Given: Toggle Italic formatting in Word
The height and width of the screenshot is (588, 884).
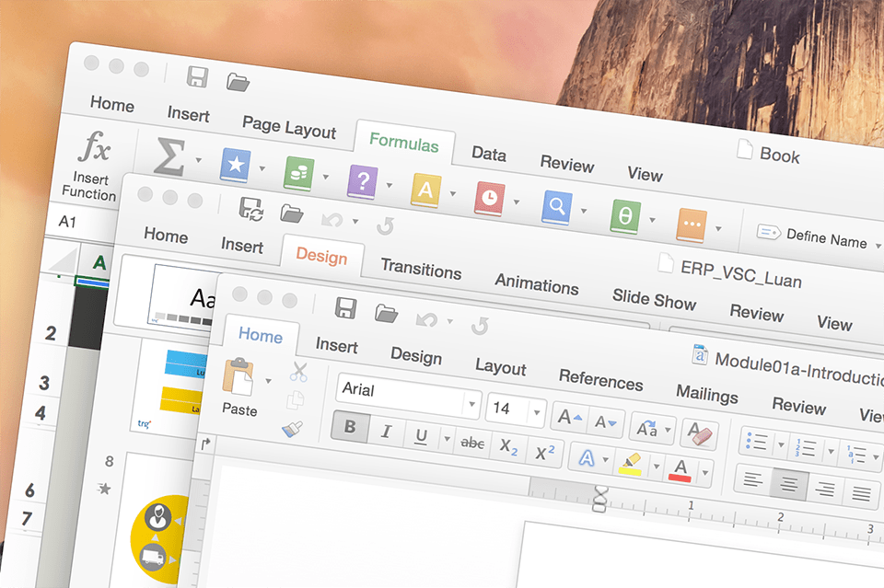Looking at the screenshot, I should tap(386, 432).
